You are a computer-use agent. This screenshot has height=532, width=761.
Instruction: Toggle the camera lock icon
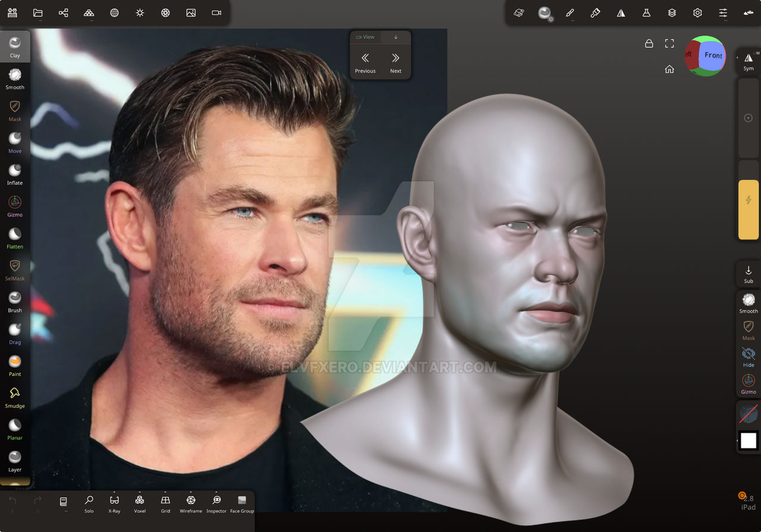click(x=649, y=43)
